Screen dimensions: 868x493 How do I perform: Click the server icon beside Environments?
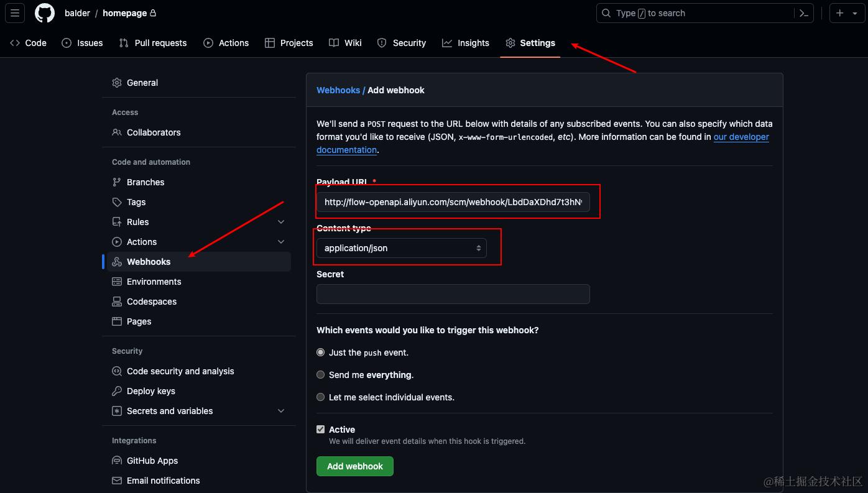[117, 282]
